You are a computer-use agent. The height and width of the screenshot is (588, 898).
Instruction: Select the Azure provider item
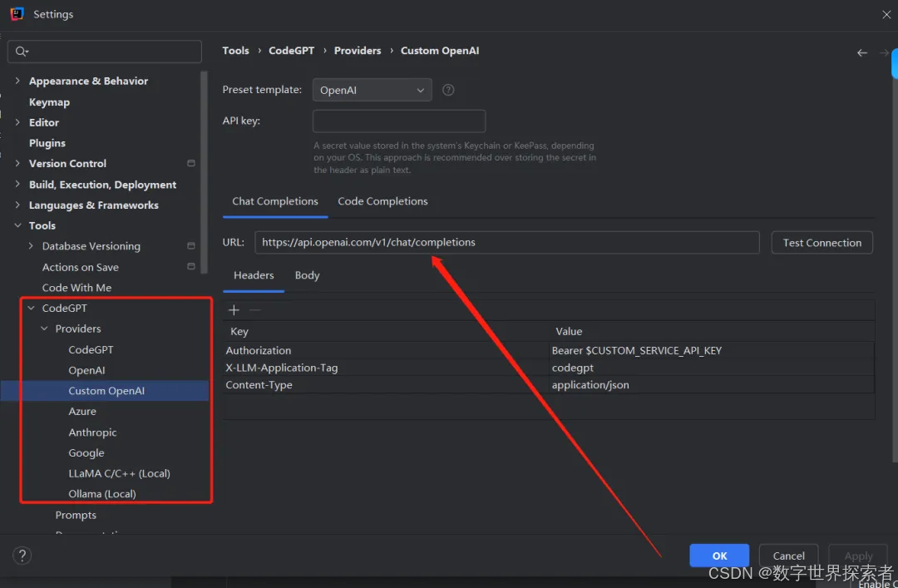[x=82, y=412]
